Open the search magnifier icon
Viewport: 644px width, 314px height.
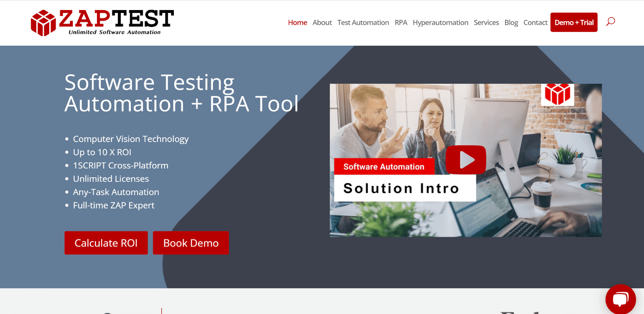[611, 21]
